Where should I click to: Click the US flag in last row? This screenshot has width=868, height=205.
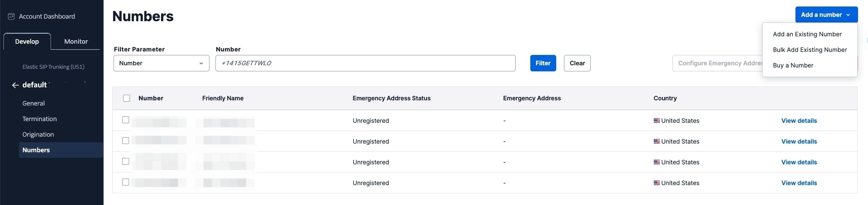[x=656, y=183]
